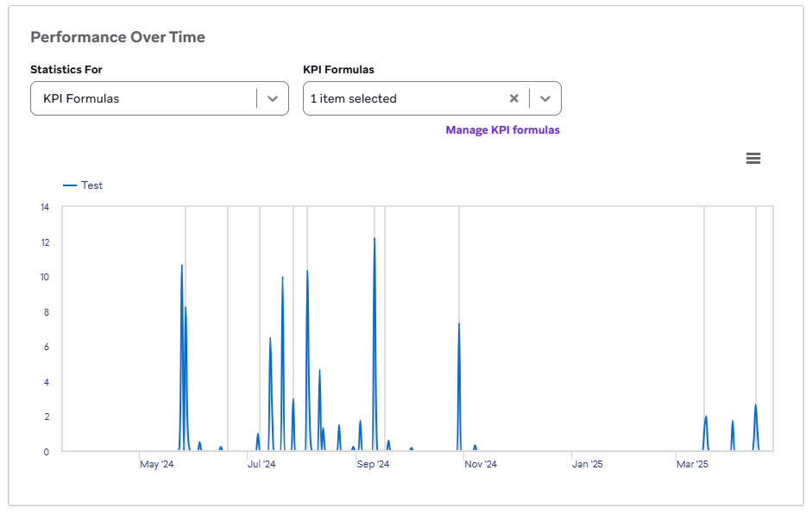812x514 pixels.
Task: Select the spike just before Nov '24
Action: (459, 324)
